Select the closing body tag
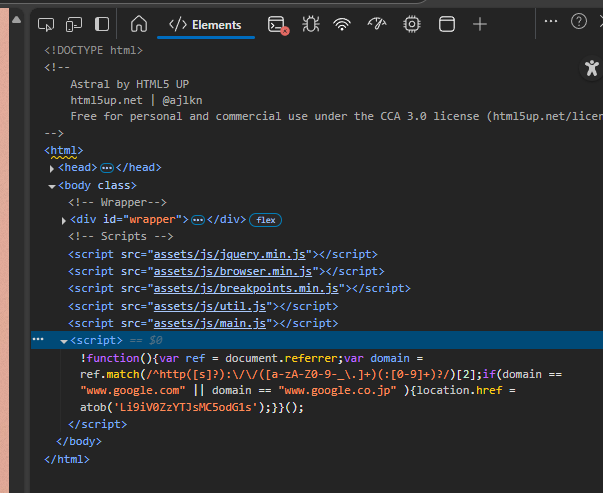 [x=79, y=441]
